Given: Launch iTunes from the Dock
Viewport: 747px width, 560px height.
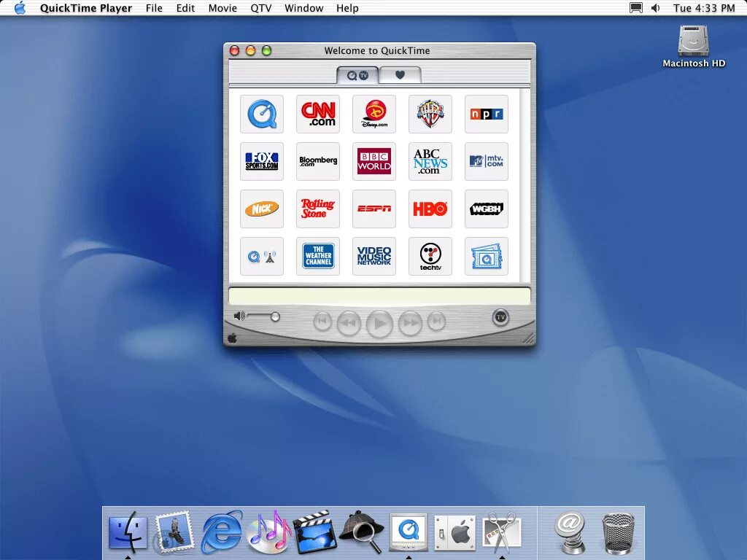Looking at the screenshot, I should point(268,532).
